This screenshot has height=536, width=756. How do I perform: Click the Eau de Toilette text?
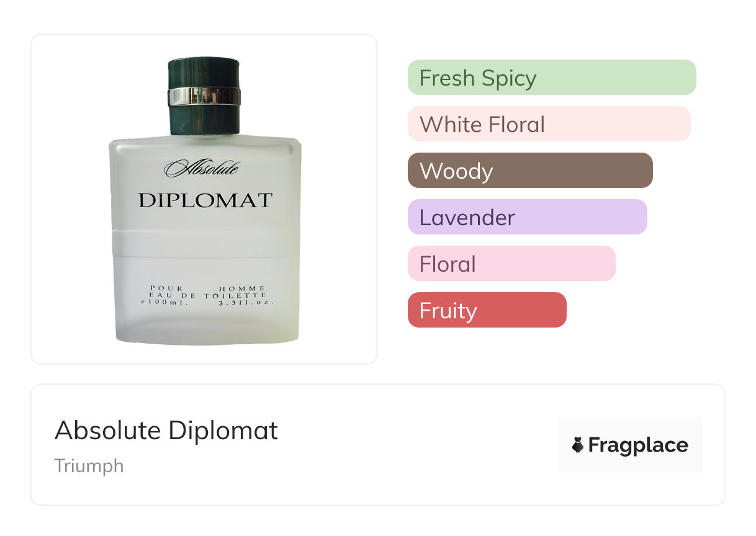pos(208,295)
